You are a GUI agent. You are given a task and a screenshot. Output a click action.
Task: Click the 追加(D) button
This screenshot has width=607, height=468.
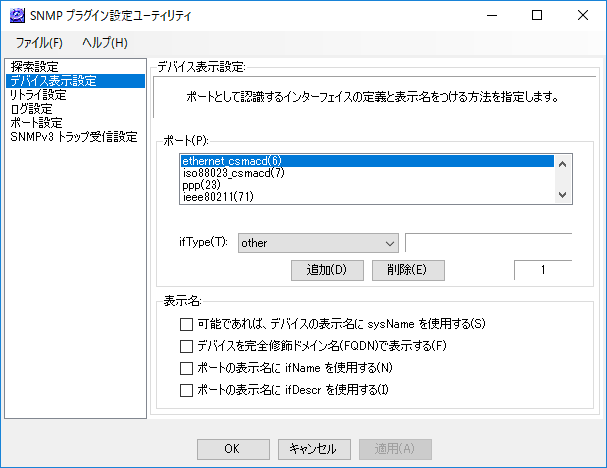(x=327, y=270)
